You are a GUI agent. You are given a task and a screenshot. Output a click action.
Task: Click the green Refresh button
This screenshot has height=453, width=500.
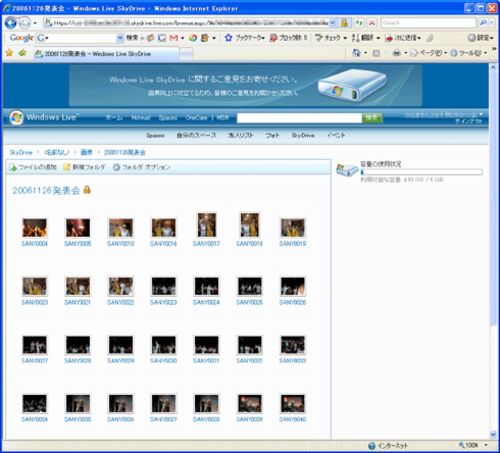pyautogui.click(x=359, y=23)
